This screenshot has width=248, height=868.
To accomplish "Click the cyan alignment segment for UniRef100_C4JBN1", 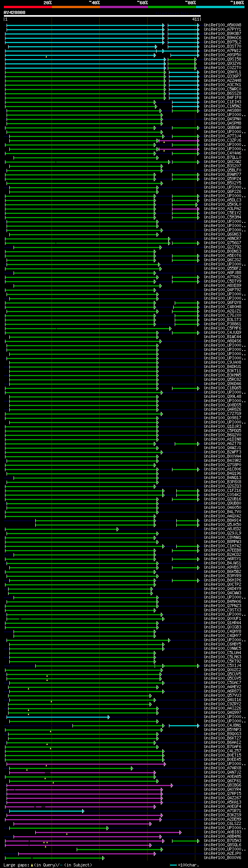I will 184,725.
